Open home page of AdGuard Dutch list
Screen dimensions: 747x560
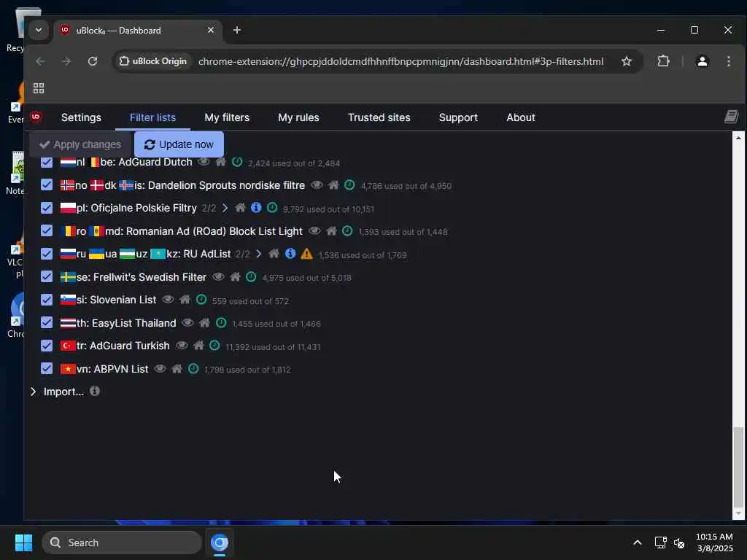point(220,162)
